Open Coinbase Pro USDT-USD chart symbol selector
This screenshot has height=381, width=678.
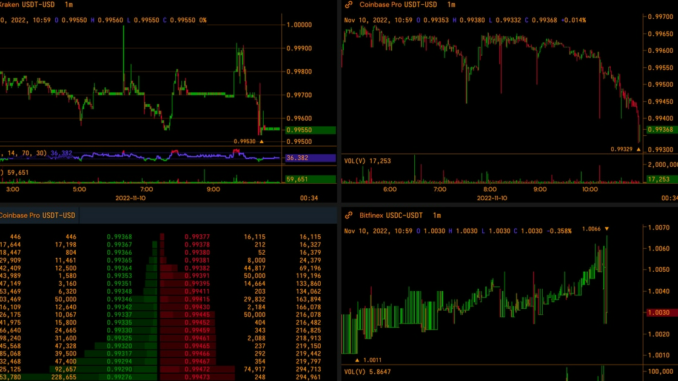click(x=398, y=5)
